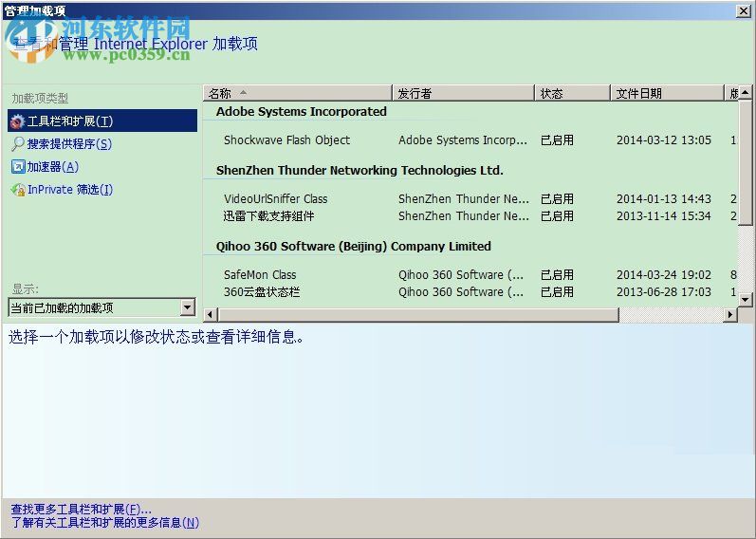Click the Toolbars and Extensions gear icon
Screen dimensions: 756x539
pyautogui.click(x=17, y=121)
